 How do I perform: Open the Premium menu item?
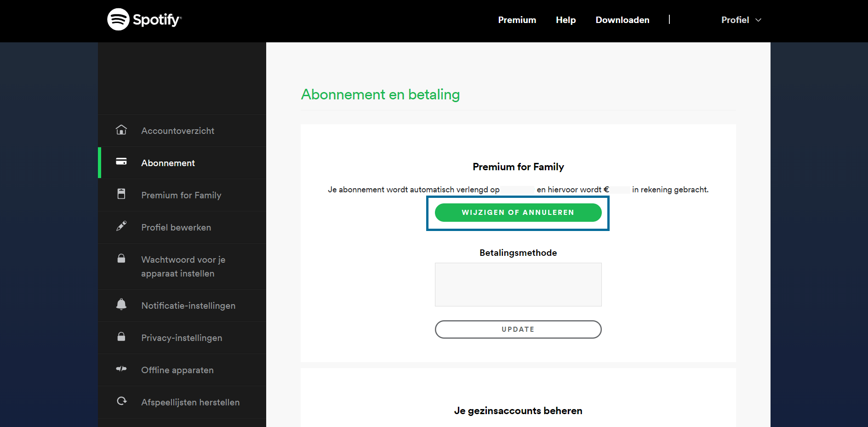click(517, 20)
